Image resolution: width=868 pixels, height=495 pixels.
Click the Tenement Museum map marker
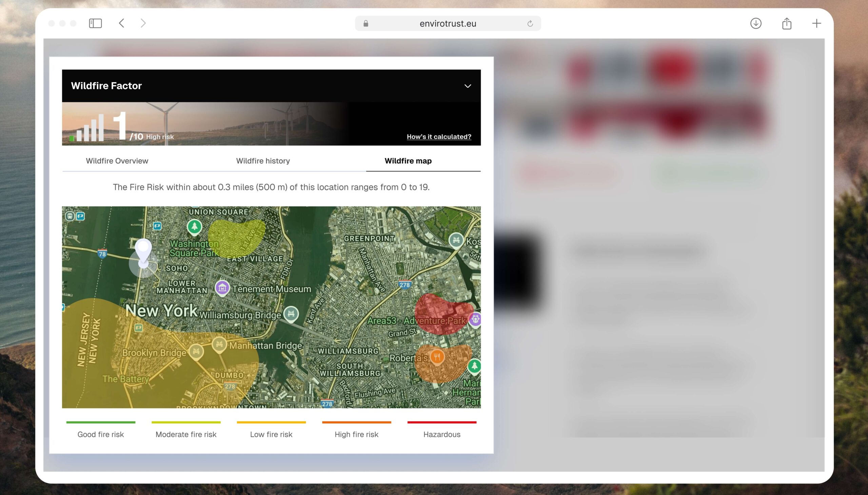[222, 288]
